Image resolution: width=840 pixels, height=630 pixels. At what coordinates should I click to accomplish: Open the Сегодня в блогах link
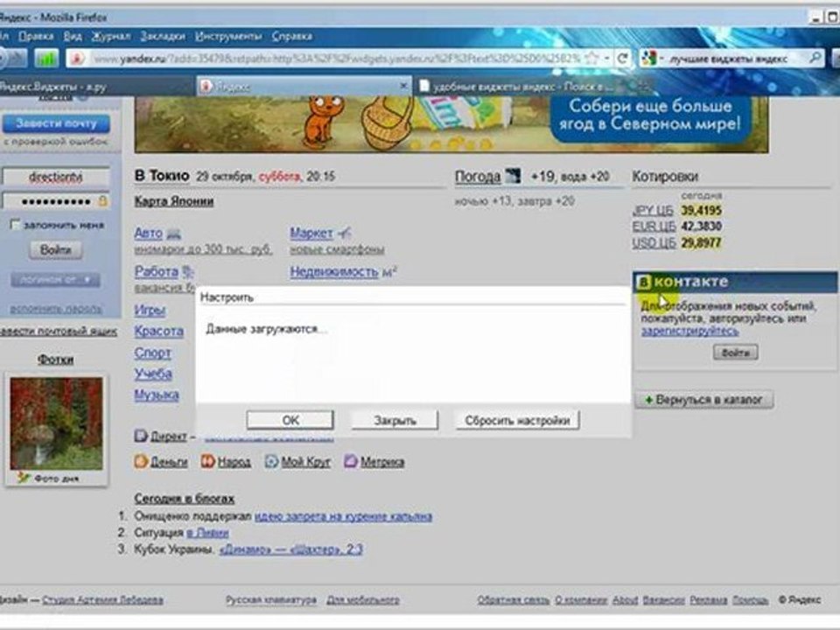185,498
